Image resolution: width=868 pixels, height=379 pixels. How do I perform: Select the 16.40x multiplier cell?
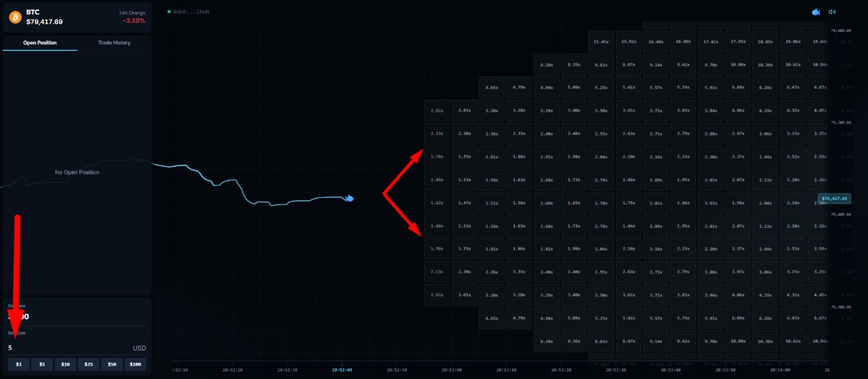click(x=656, y=42)
